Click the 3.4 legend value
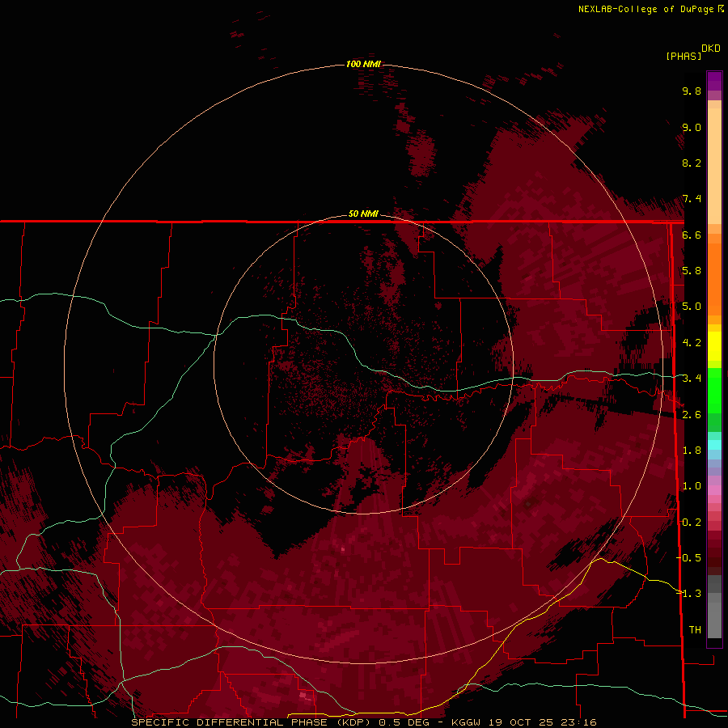 pyautogui.click(x=692, y=379)
